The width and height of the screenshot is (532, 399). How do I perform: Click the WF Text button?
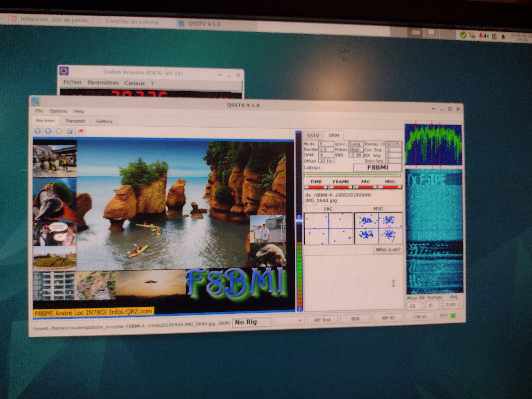[322, 320]
